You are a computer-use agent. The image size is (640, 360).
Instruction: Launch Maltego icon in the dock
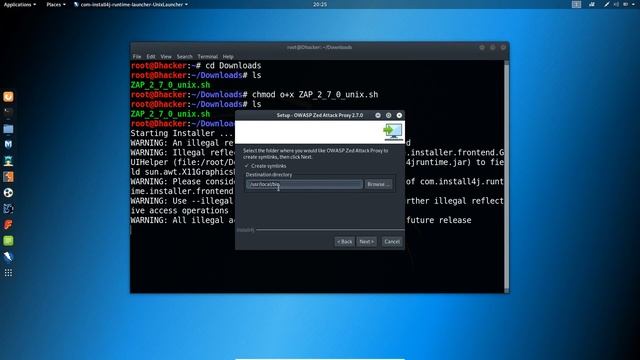click(8, 209)
